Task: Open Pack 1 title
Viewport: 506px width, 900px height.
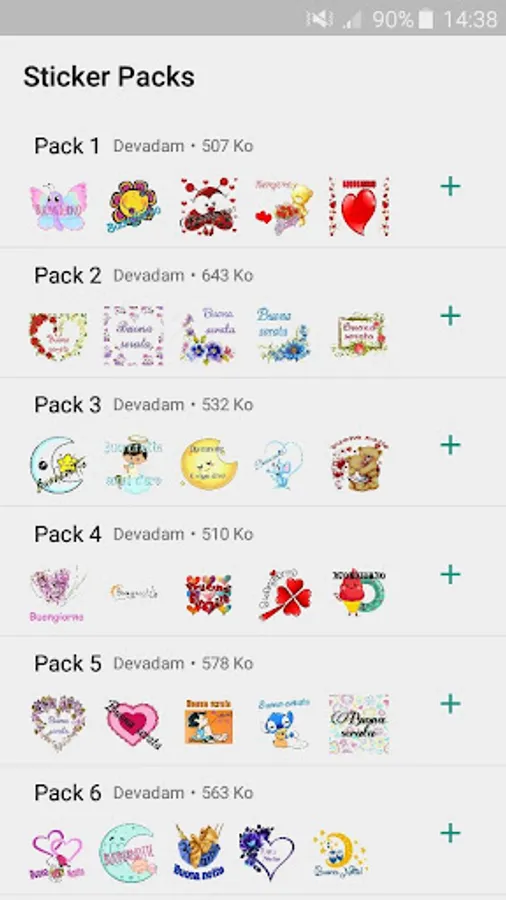Action: 67,146
